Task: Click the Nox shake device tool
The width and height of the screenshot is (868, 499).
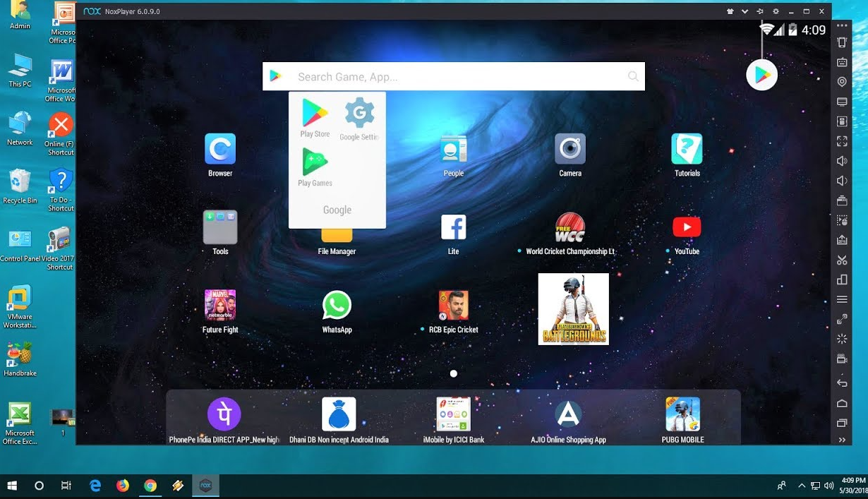Action: pos(842,42)
